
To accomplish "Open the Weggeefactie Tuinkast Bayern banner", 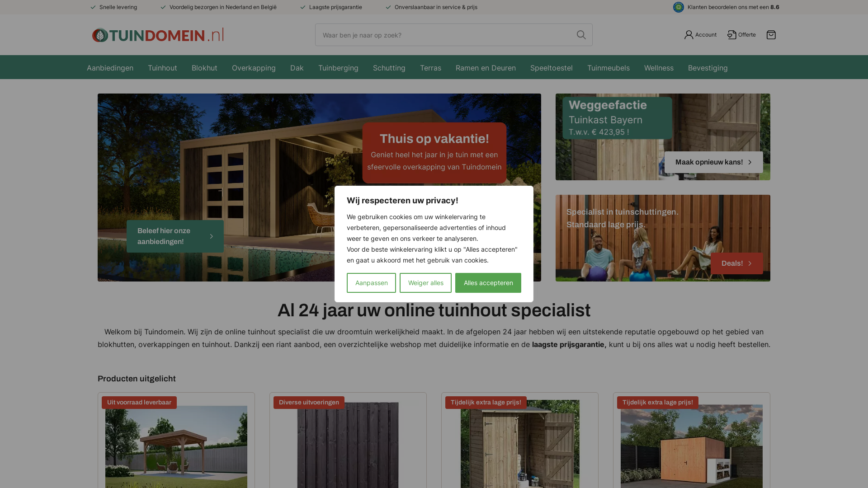I will point(663,137).
